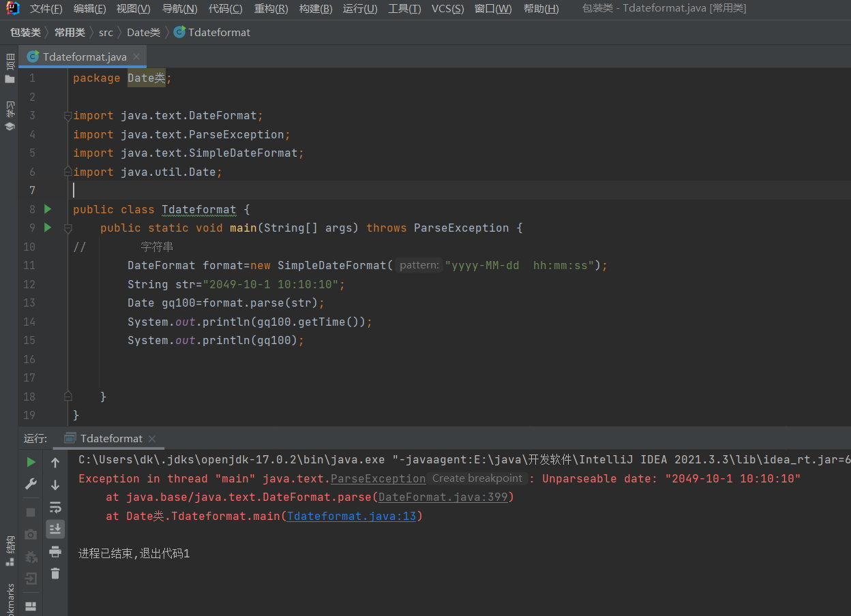Open the 重构(R) menu
851x616 pixels.
(x=271, y=9)
